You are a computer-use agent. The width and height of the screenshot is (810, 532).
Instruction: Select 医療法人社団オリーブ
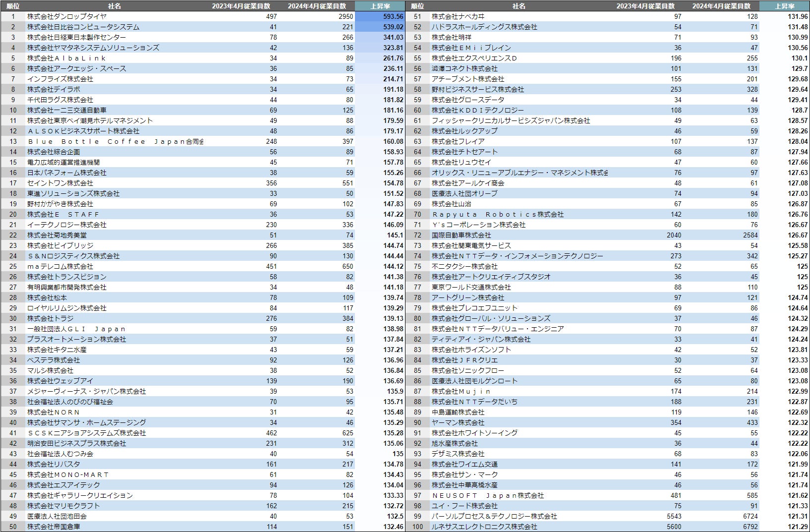coord(464,193)
